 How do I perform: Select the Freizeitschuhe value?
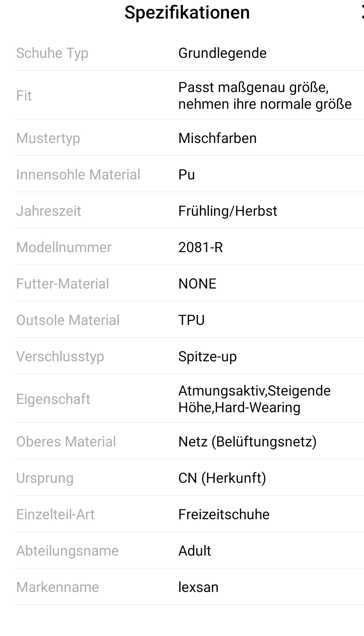click(224, 514)
